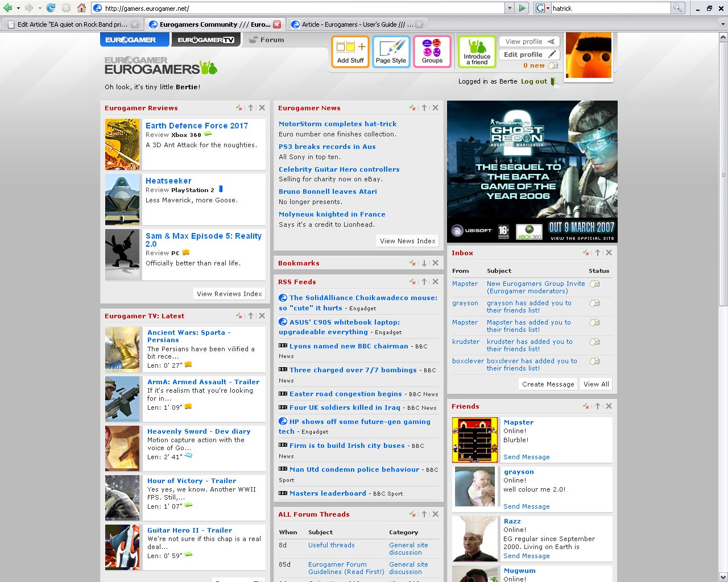This screenshot has width=728, height=582.
Task: Close the Friends panel
Action: tap(609, 406)
